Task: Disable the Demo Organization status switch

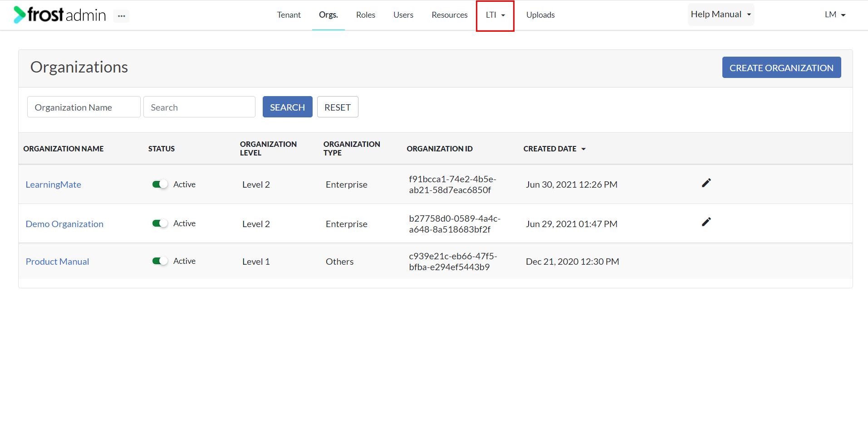Action: click(159, 223)
